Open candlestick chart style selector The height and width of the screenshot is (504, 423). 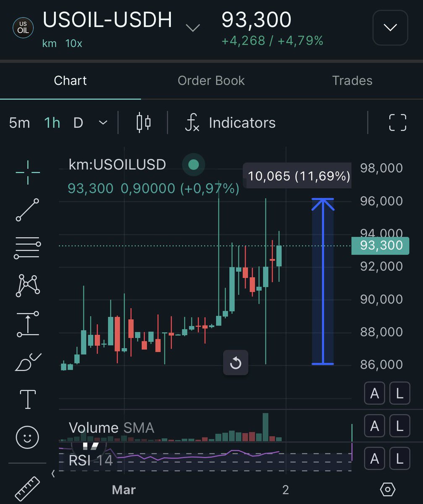point(144,123)
